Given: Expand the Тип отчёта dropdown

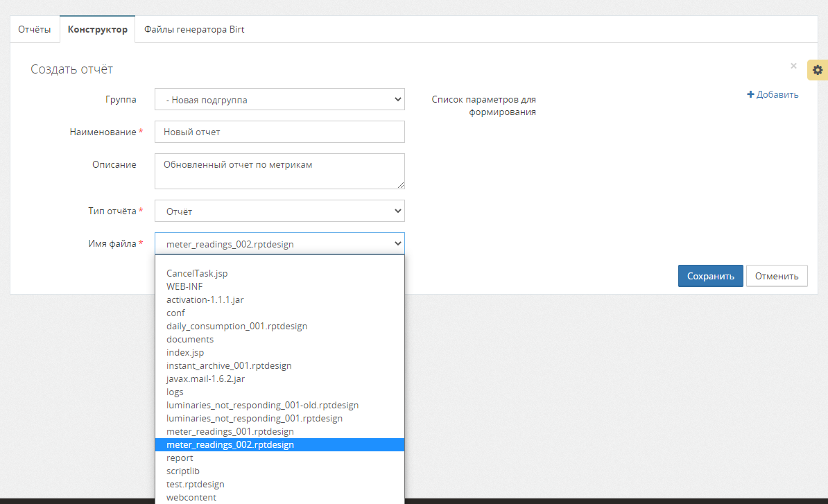Looking at the screenshot, I should pyautogui.click(x=279, y=211).
